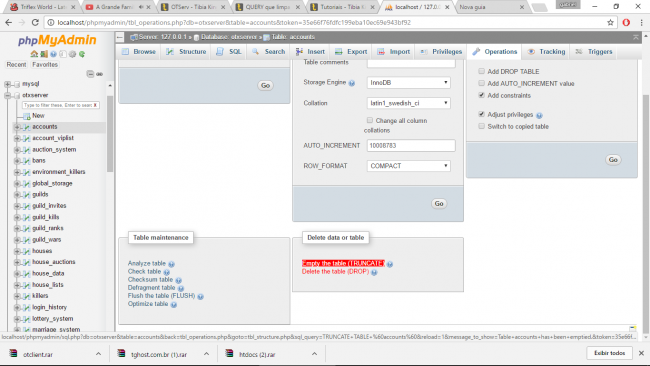Open help icon beside Checksum table
650x366 pixels.
point(178,281)
